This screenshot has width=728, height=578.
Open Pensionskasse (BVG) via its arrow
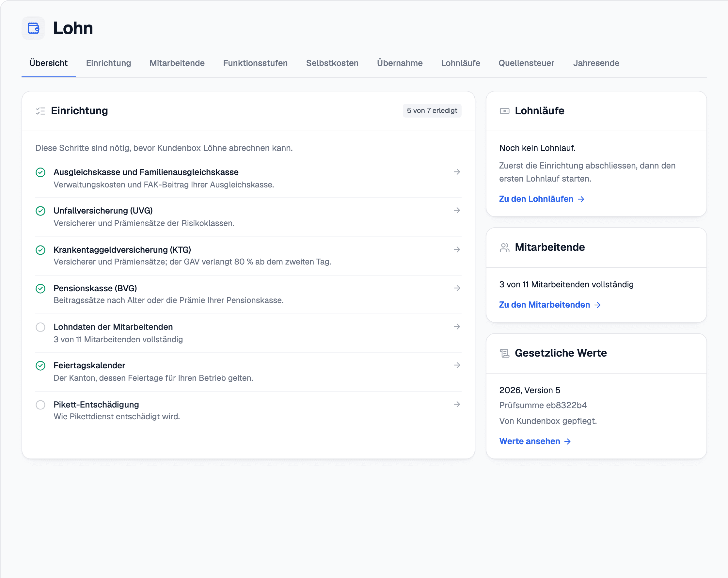click(457, 288)
